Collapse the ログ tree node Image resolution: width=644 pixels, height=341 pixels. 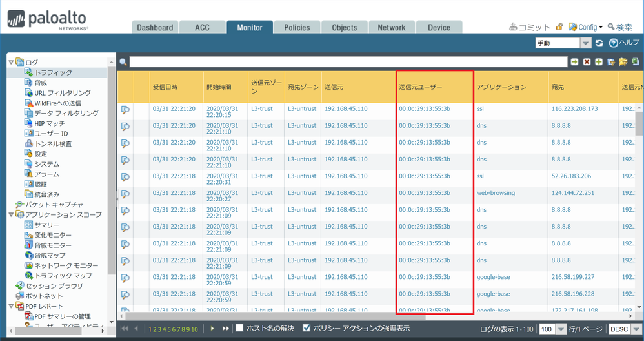tap(11, 63)
